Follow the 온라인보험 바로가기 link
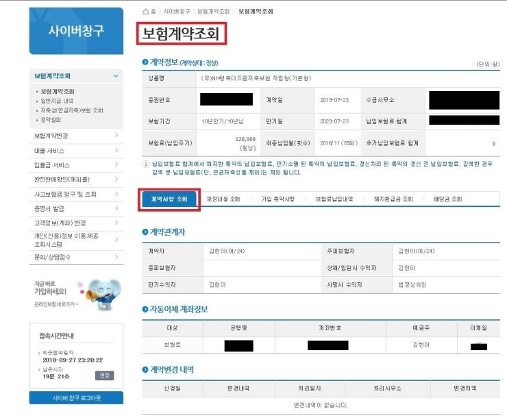507x420 pixels. 56,304
